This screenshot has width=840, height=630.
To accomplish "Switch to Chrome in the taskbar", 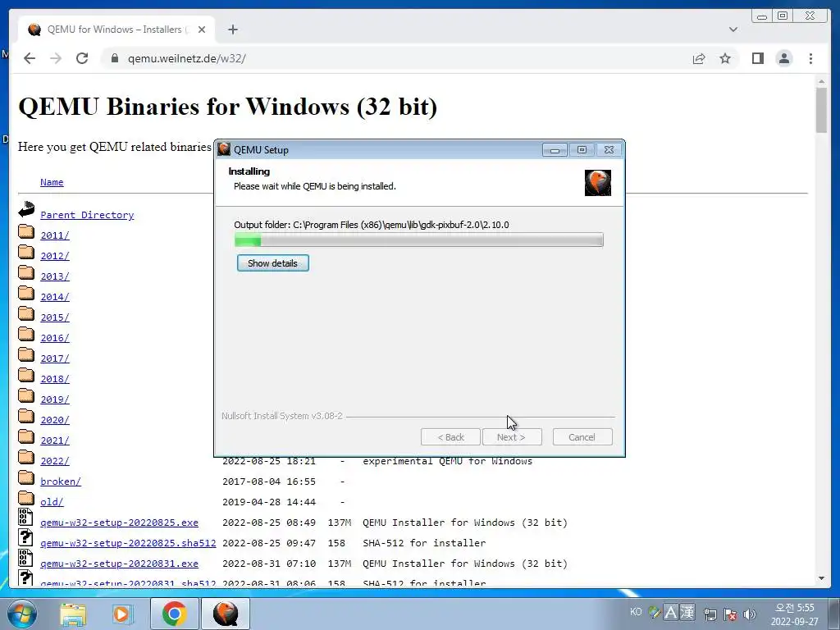I will click(x=174, y=614).
